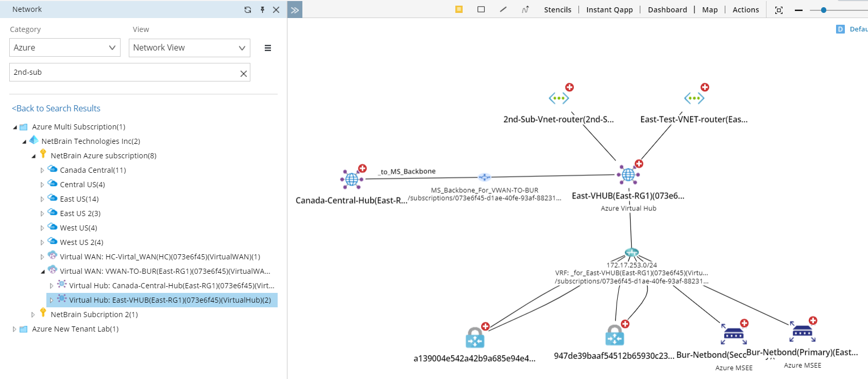Select Central US(4) tree item
The image size is (868, 379).
(x=82, y=185)
